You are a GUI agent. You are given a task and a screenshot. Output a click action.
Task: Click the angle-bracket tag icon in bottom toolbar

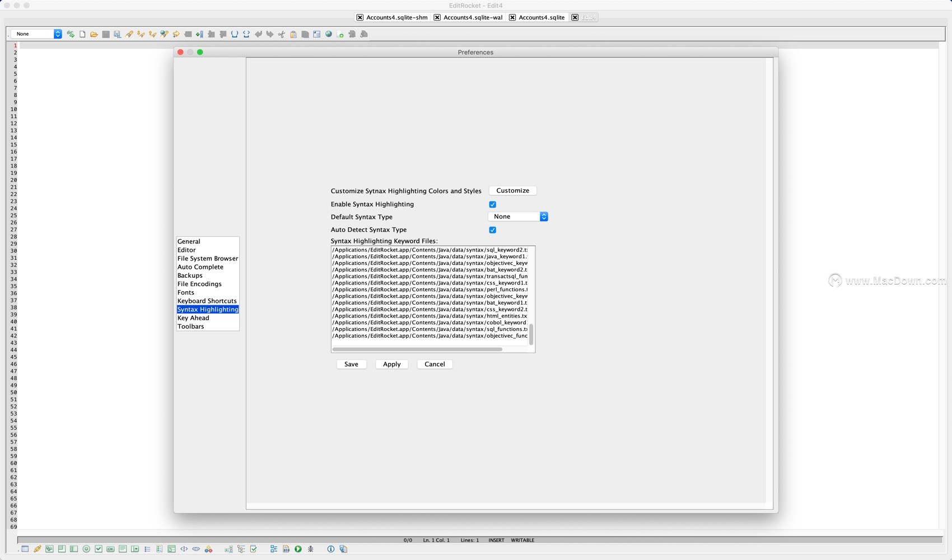(x=184, y=549)
